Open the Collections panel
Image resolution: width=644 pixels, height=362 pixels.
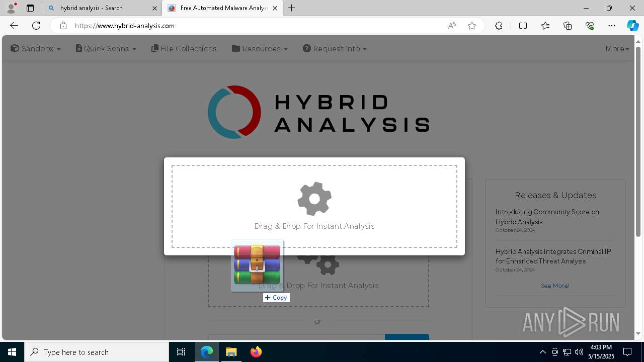pos(568,26)
